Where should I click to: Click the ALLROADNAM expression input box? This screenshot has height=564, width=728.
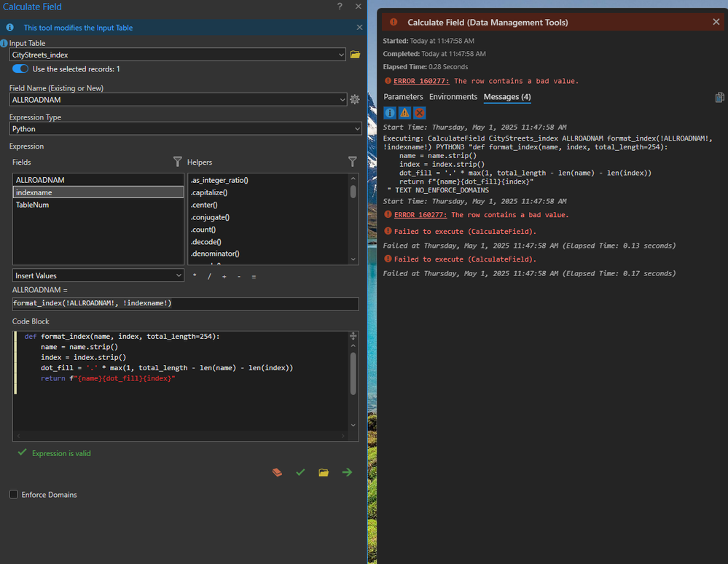point(185,303)
